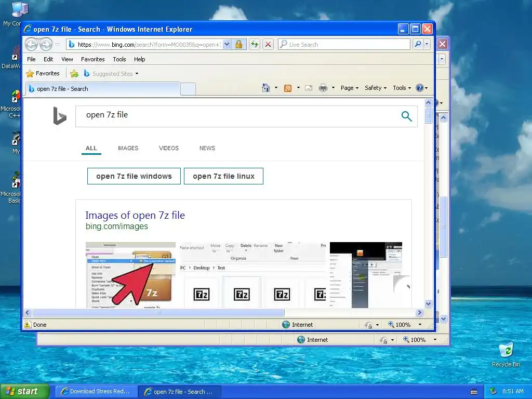This screenshot has width=532, height=399.
Task: Open the View menu
Action: [x=67, y=59]
